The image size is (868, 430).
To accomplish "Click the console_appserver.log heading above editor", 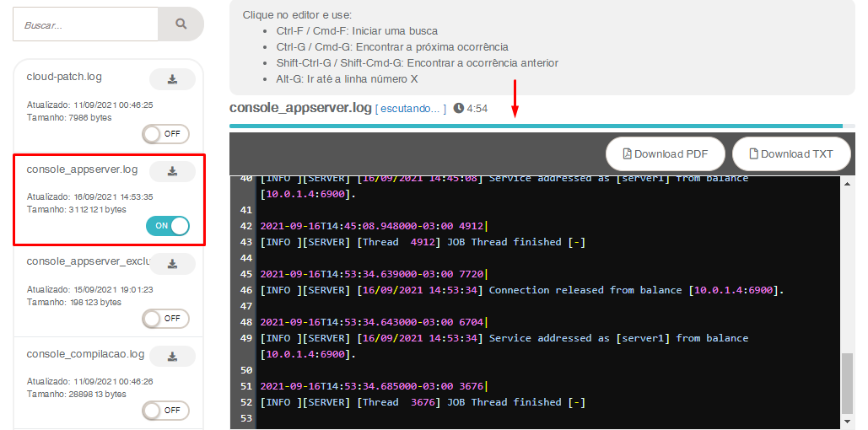I will pos(300,108).
